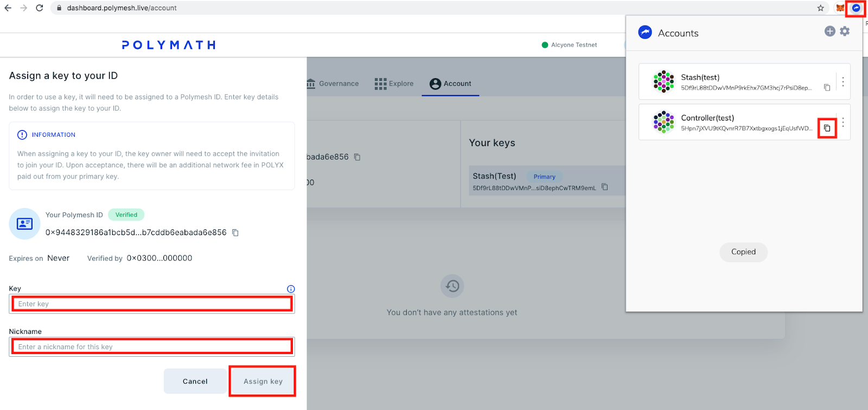Click the 'Accounts' wallet heading
The image size is (868, 410).
click(678, 33)
